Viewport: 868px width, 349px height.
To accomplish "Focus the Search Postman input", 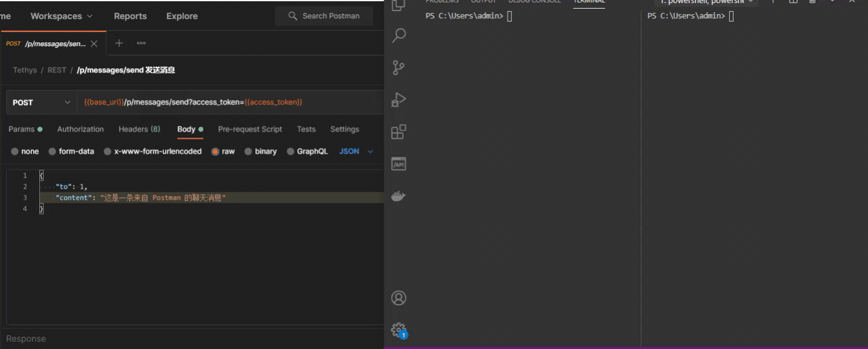I will 324,16.
